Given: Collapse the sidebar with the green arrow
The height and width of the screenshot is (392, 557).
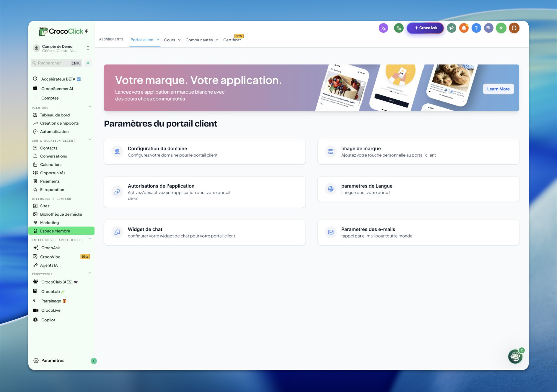Looking at the screenshot, I should [x=94, y=361].
